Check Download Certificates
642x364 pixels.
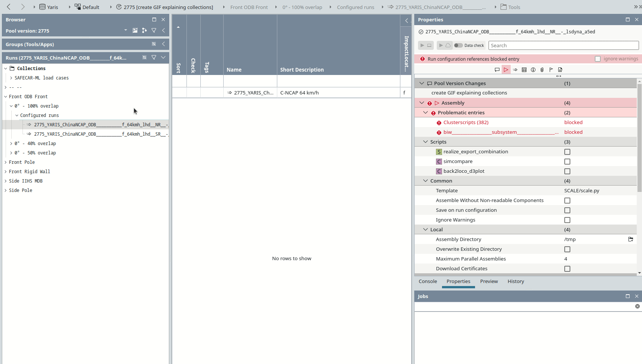567,269
